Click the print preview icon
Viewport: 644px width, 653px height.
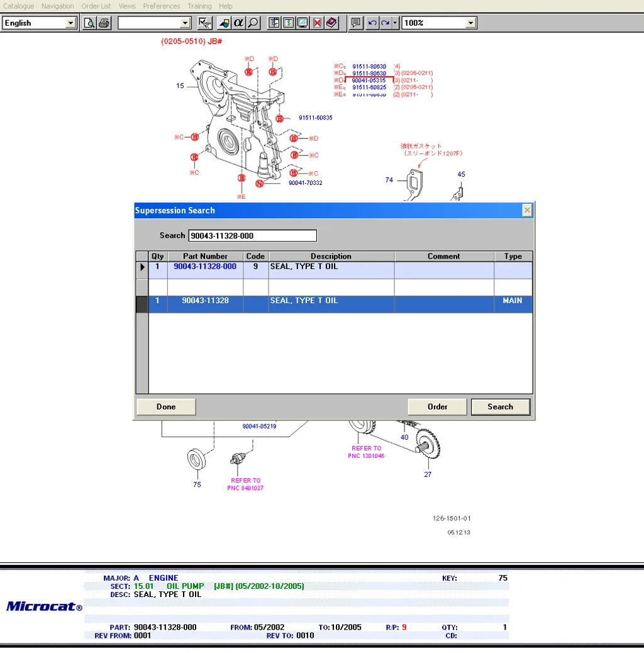pyautogui.click(x=89, y=23)
